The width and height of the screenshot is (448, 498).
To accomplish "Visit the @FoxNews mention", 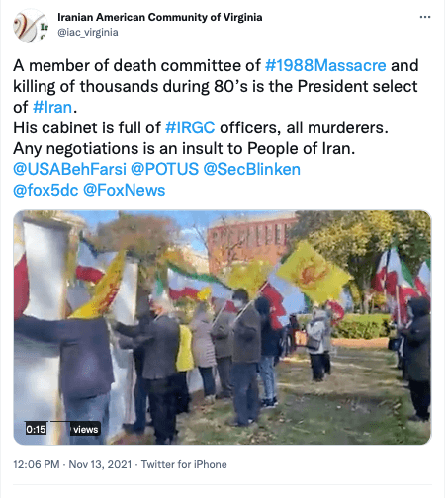I will tap(124, 190).
